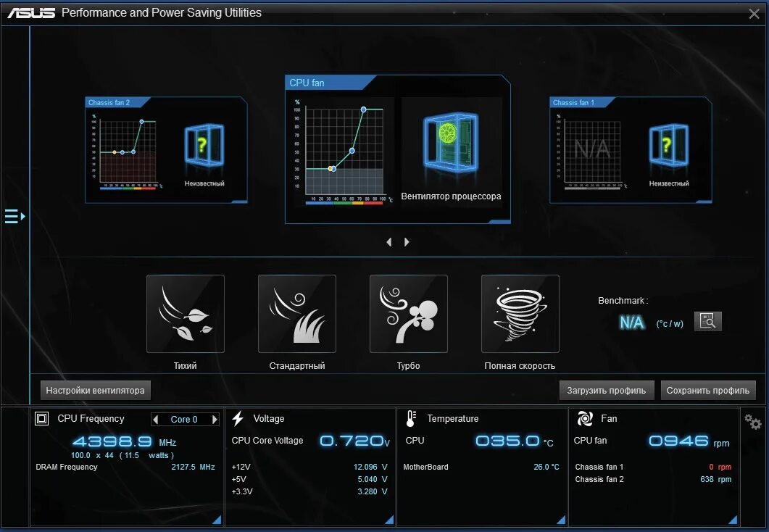Click the Benchmark N/A value
Screen dimensions: 769x532
point(632,322)
